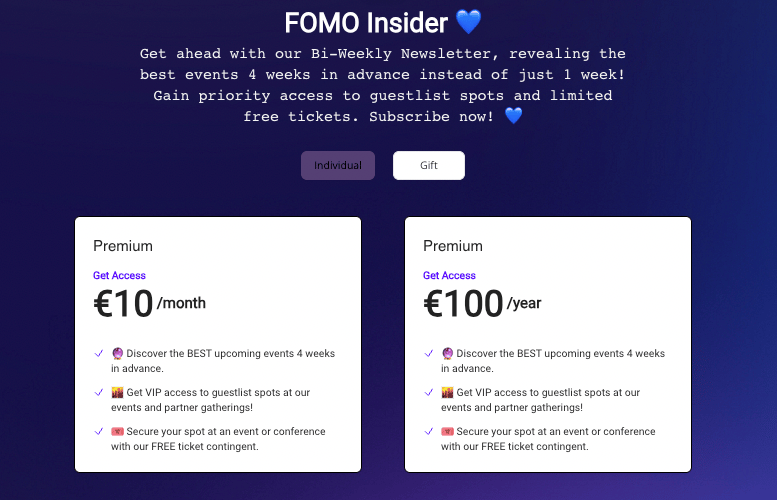Click Premium title on the yearly card

click(x=453, y=246)
